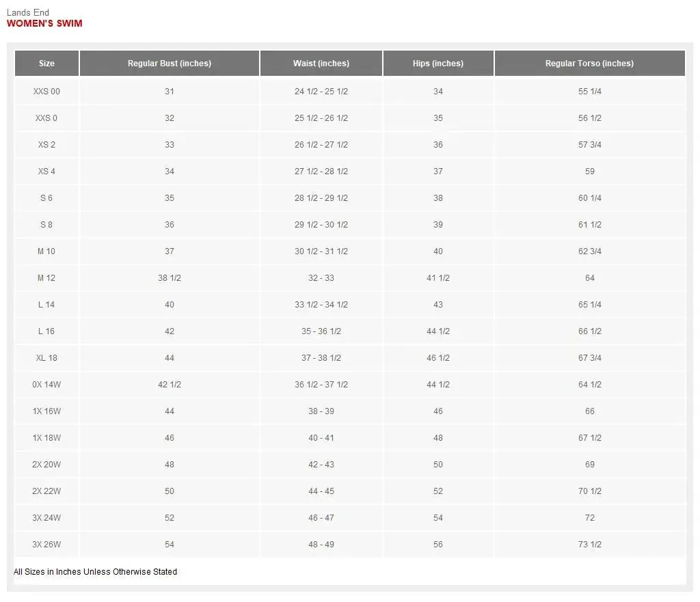Select the '0X 14W' size cell
This screenshot has width=700, height=602.
coord(46,384)
